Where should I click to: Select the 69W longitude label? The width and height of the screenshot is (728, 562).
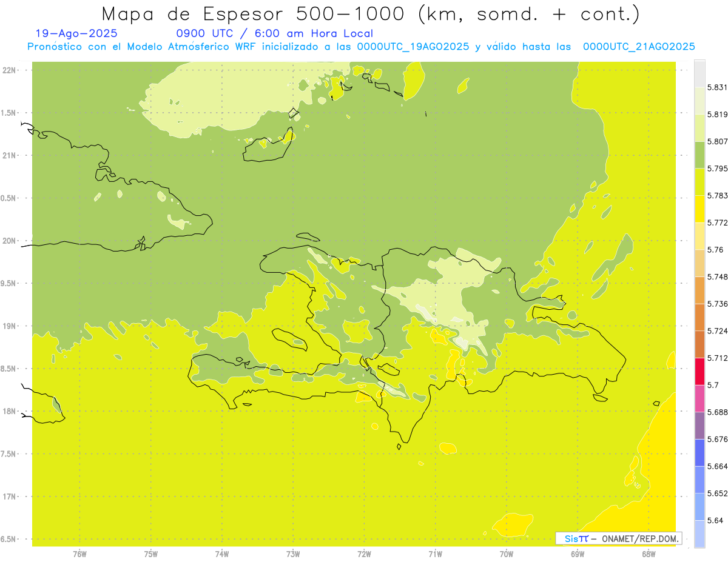point(578,554)
